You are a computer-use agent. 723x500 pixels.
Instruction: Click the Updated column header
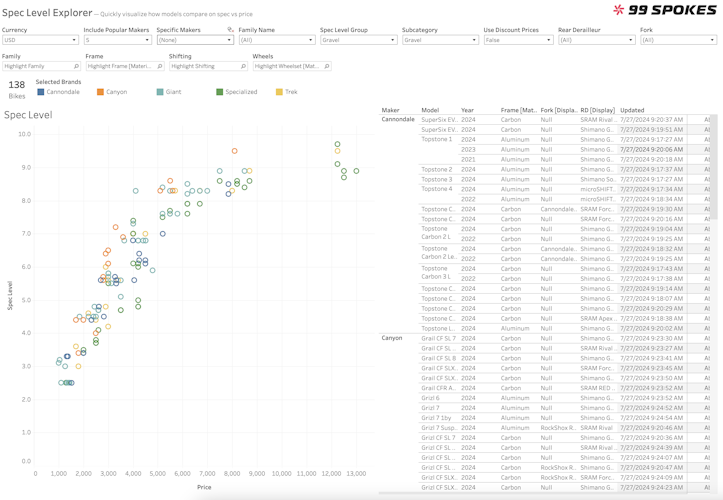pos(632,110)
